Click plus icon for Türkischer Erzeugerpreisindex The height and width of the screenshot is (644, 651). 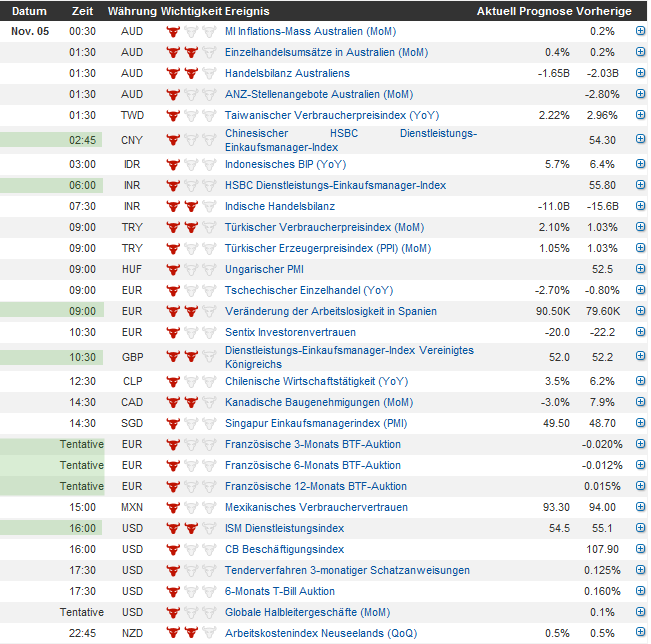[640, 248]
